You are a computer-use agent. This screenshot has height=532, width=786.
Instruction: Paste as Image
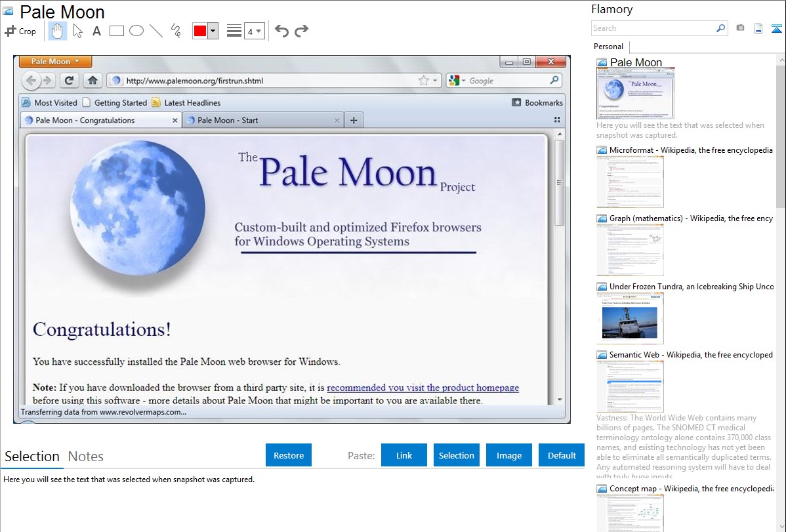[x=509, y=455]
